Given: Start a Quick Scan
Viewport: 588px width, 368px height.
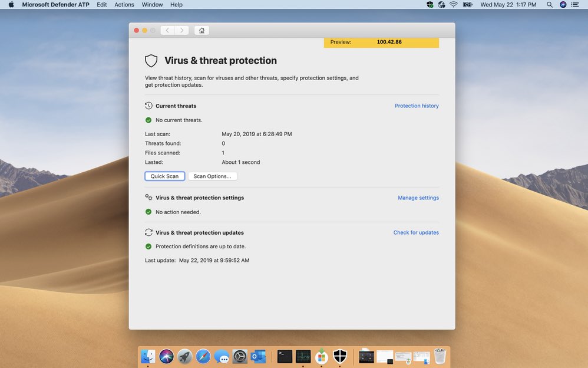Looking at the screenshot, I should 164,176.
